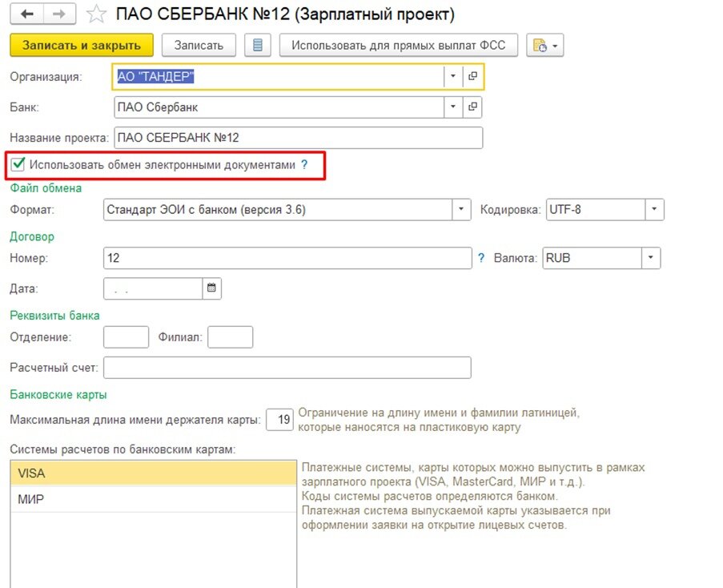Viewport: 723px width, 588px height.
Task: Open the calendar picker for Дата
Action: tap(211, 288)
